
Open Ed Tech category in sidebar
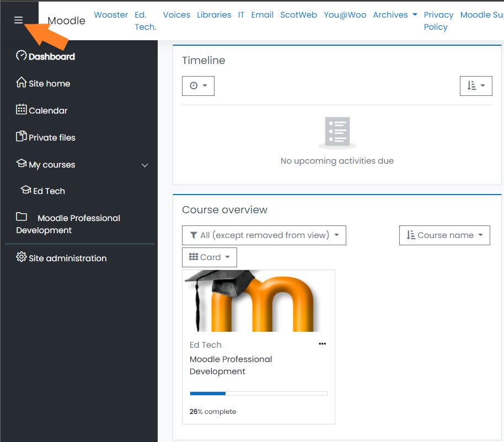tap(49, 191)
